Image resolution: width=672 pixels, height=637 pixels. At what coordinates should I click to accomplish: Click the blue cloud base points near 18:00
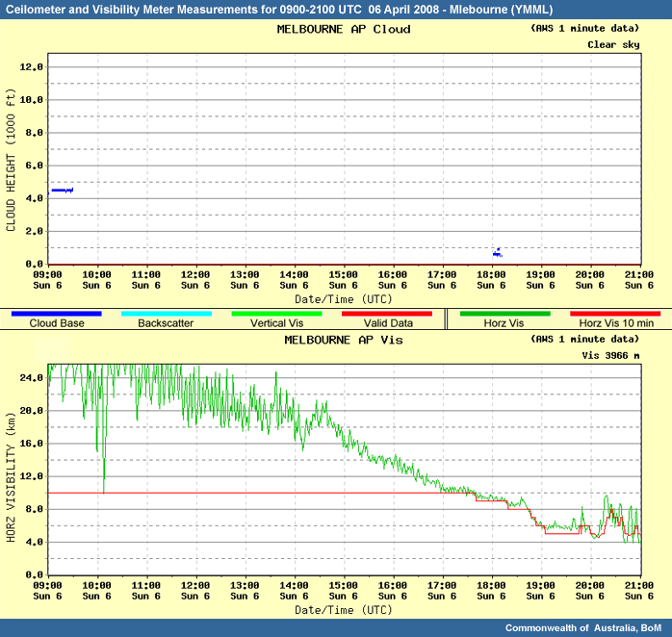pos(498,253)
